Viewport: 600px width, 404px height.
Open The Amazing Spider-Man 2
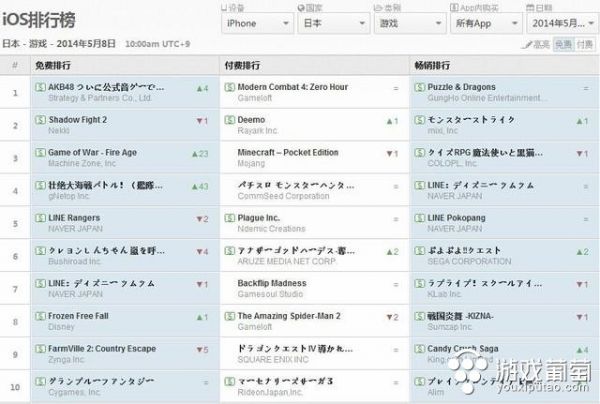click(x=289, y=316)
